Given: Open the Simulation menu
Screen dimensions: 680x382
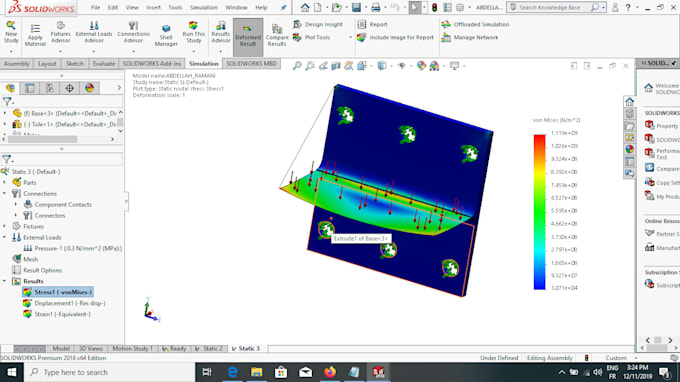Looking at the screenshot, I should point(203,7).
